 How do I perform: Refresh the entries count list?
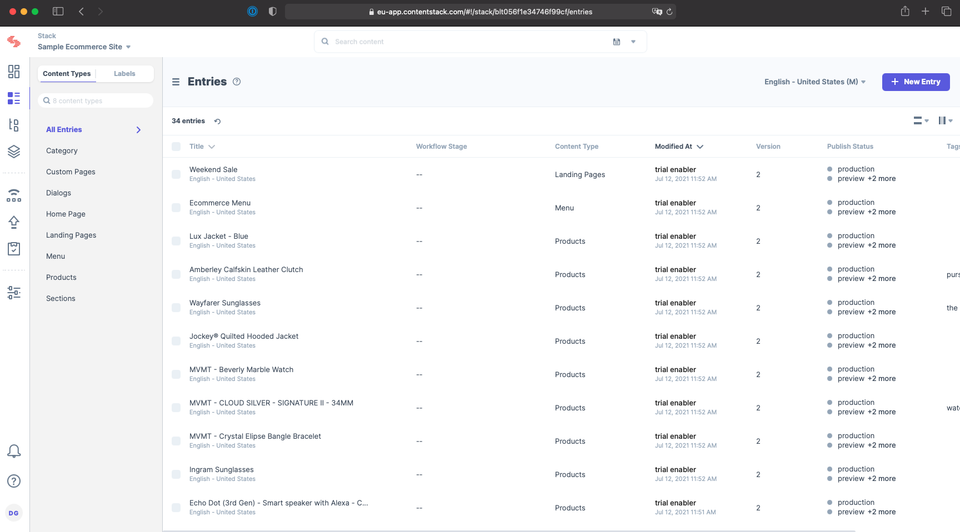(217, 121)
